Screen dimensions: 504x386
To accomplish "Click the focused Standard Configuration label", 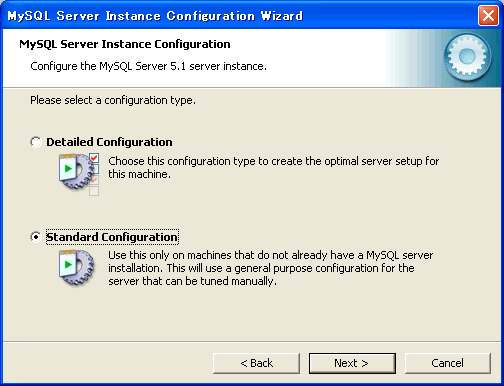I will point(112,237).
